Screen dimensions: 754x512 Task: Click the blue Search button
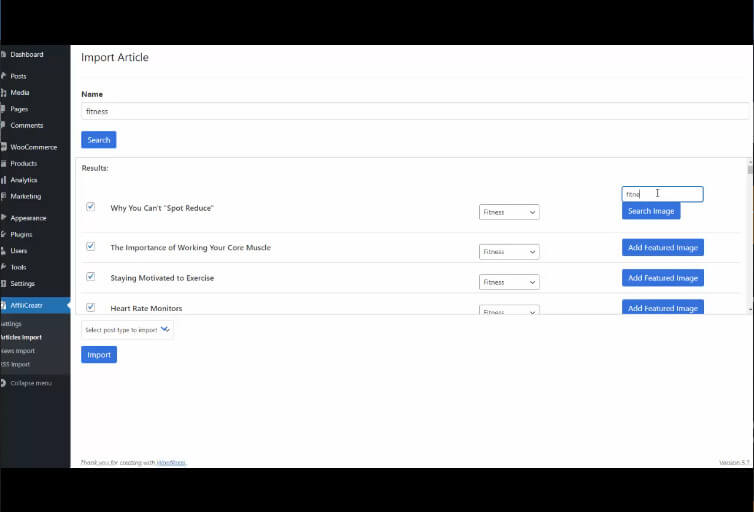(99, 140)
